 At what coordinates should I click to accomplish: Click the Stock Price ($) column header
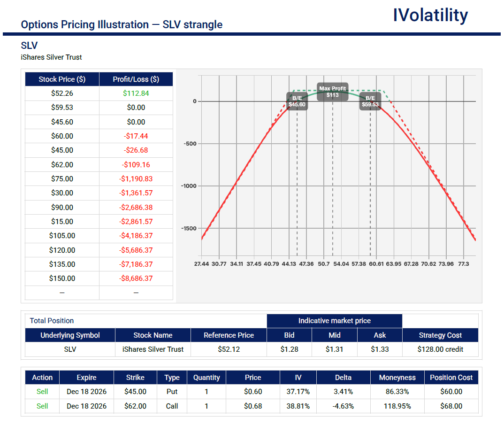pos(62,79)
